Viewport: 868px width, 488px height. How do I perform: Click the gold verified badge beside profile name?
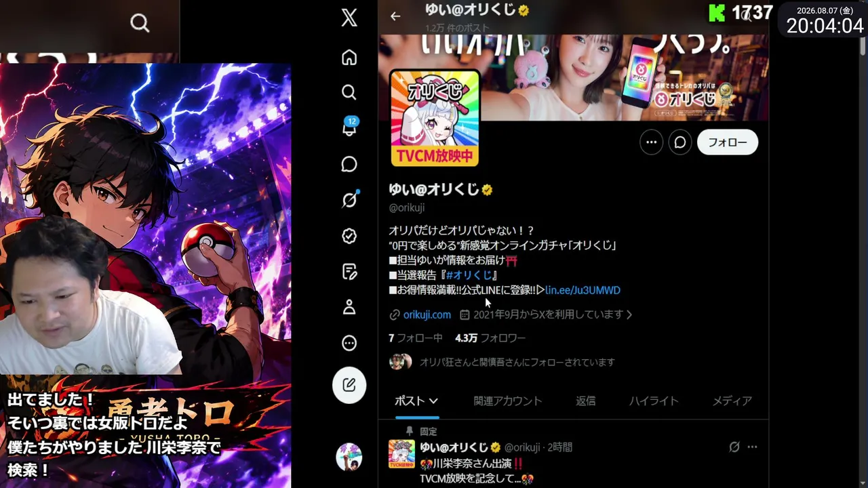click(487, 190)
